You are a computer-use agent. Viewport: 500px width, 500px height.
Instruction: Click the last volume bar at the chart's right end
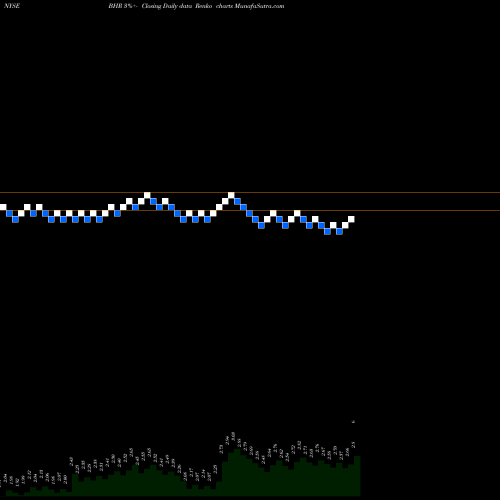pyautogui.click(x=357, y=476)
